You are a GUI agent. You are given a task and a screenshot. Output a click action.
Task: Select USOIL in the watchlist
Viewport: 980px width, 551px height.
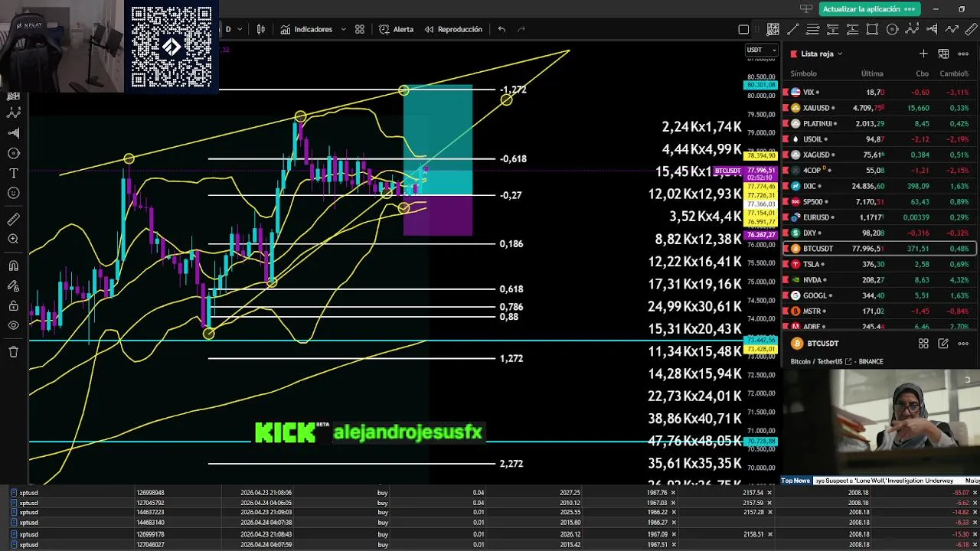click(879, 139)
